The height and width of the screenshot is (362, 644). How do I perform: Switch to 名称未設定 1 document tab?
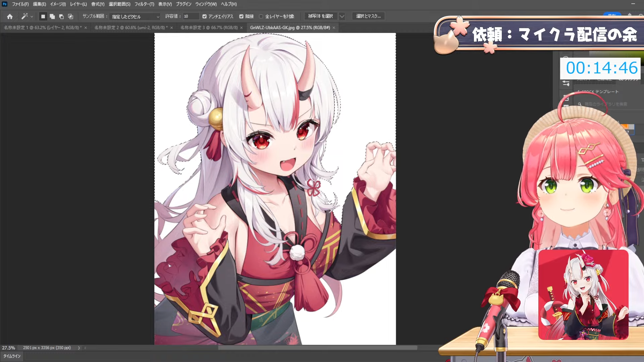pyautogui.click(x=43, y=27)
